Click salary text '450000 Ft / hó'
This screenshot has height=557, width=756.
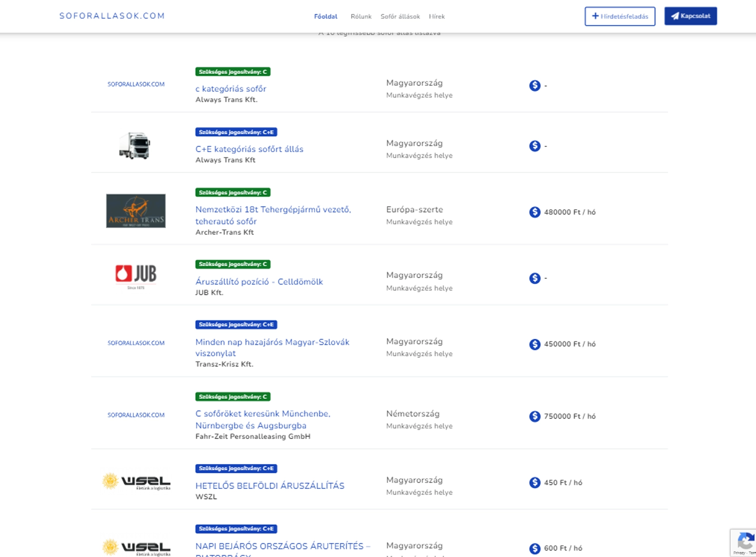[x=570, y=344]
